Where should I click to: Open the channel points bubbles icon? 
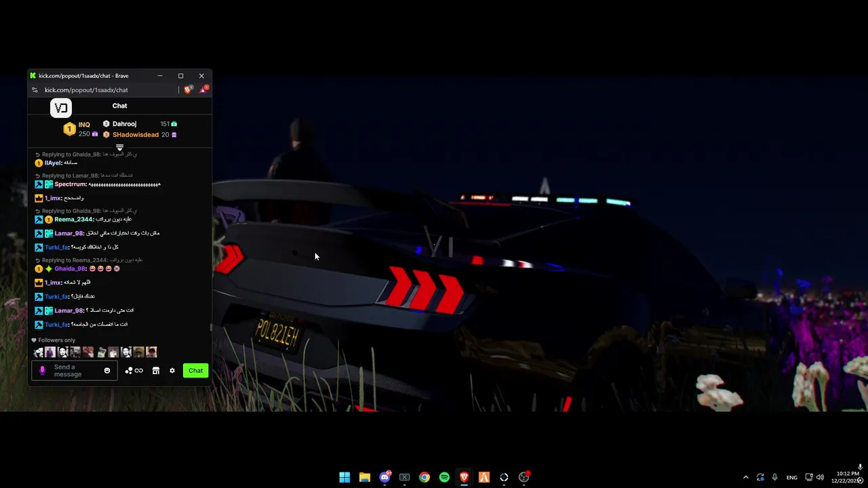pyautogui.click(x=129, y=371)
